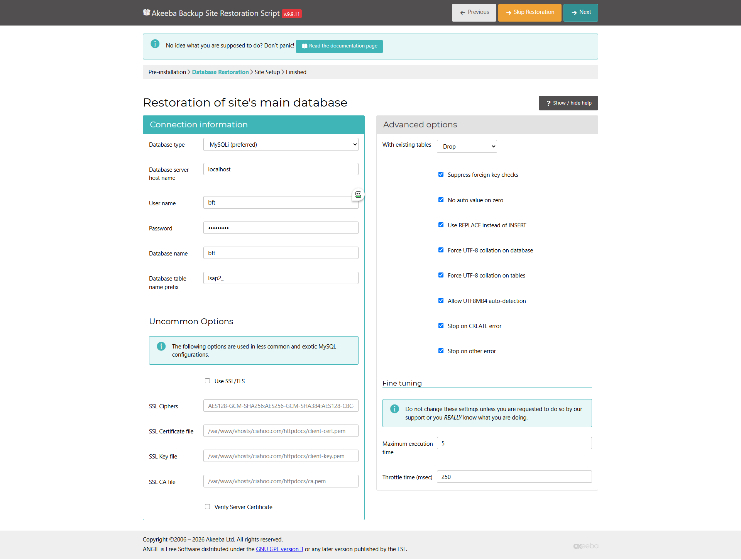
Task: Click the Database name input field
Action: click(281, 253)
